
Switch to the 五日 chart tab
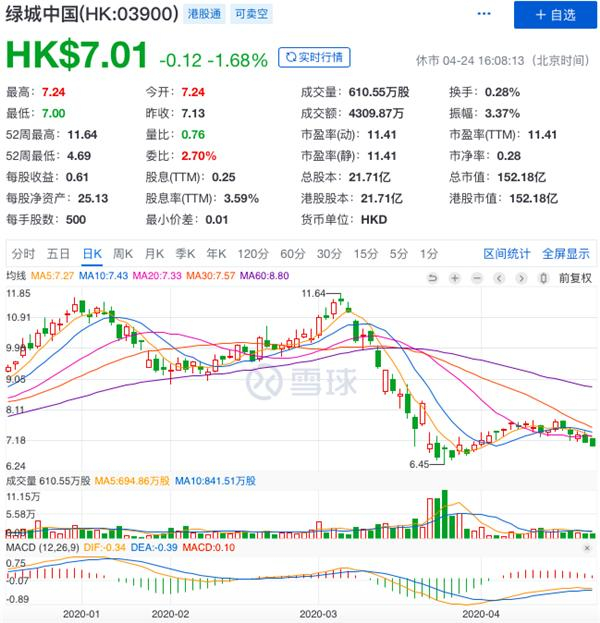58,253
